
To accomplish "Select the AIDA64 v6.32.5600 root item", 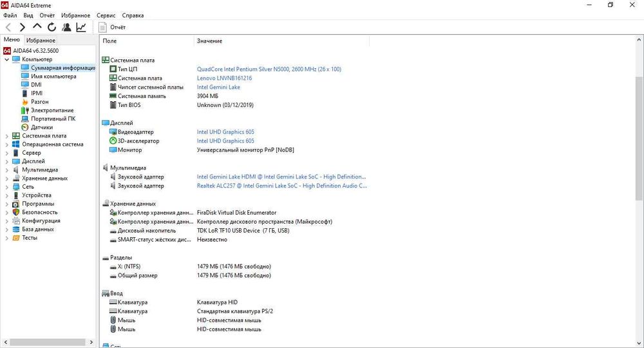I will [31, 51].
